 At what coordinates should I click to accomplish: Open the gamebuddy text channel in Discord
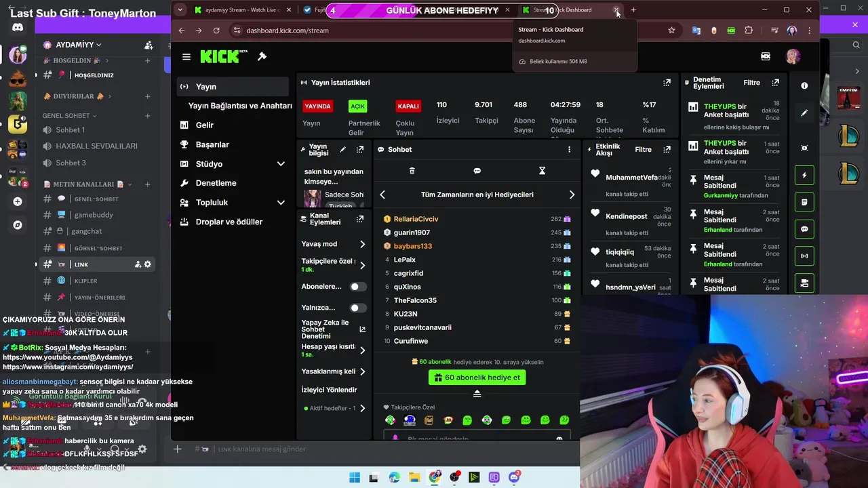[x=95, y=215]
